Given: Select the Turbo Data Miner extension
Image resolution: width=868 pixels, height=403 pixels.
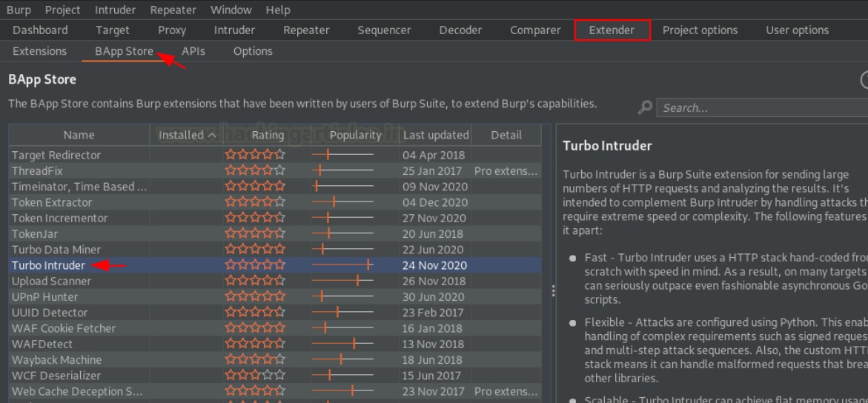Looking at the screenshot, I should click(x=275, y=250).
